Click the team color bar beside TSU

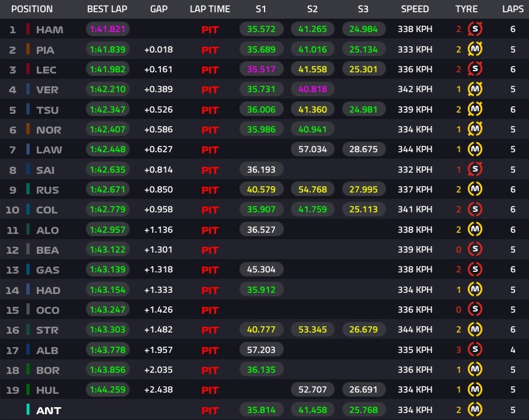(29, 109)
